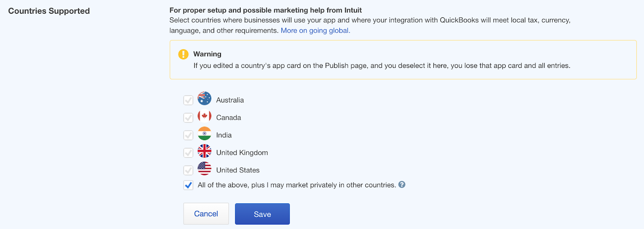The image size is (644, 229).
Task: Select the United States label text
Action: coord(238,170)
